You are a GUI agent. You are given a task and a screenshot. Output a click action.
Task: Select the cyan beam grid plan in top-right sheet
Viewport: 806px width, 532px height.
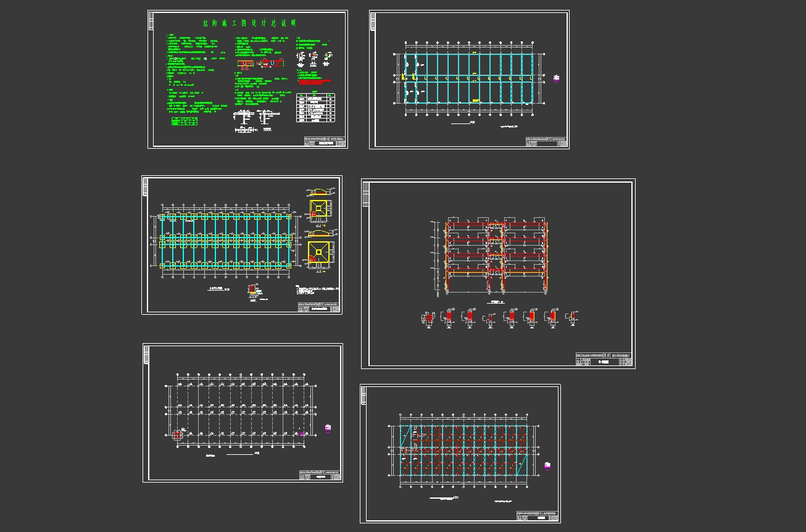tap(468, 78)
